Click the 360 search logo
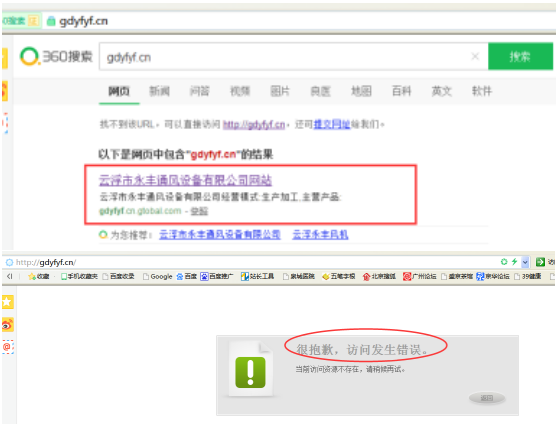This screenshot has width=557, height=426. coord(56,56)
